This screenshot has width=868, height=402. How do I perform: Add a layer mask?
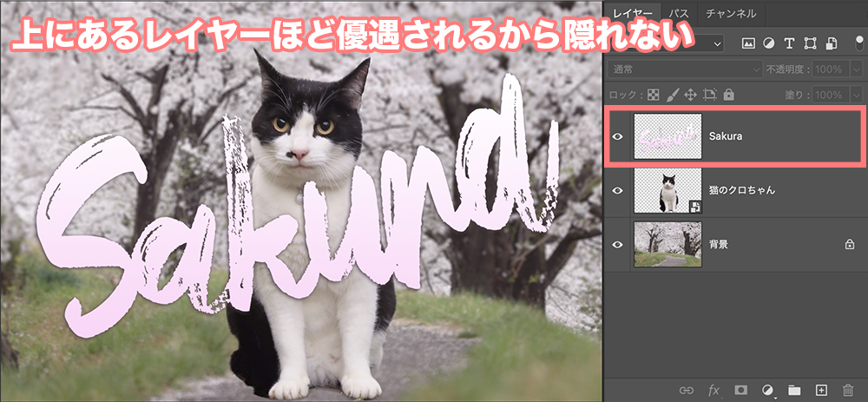pyautogui.click(x=740, y=390)
